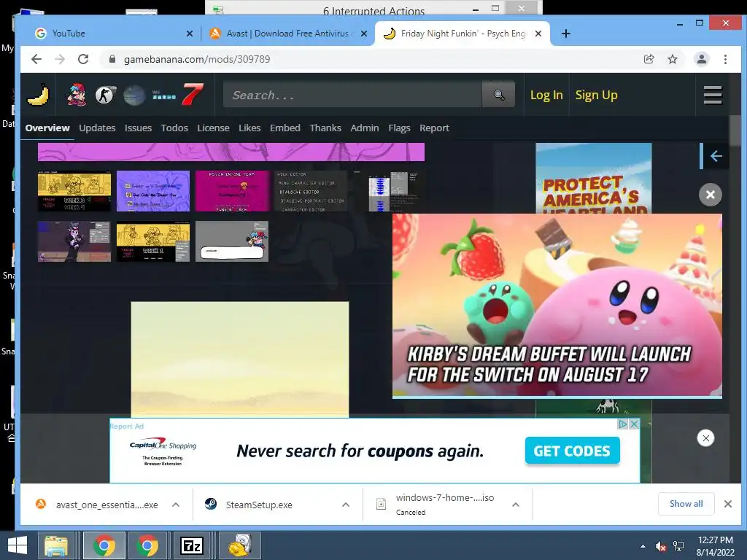Open the License tab
747x560 pixels.
[x=214, y=128]
